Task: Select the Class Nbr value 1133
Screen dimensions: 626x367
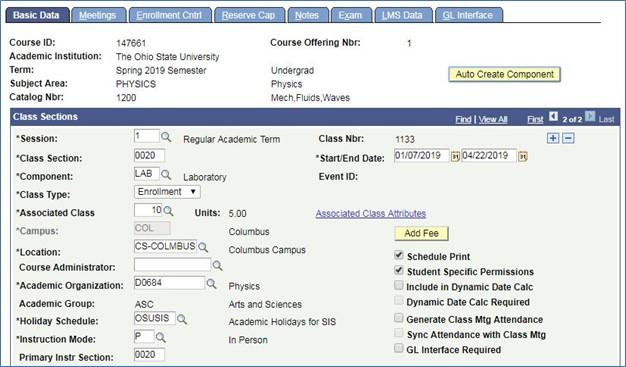Action: coord(405,139)
